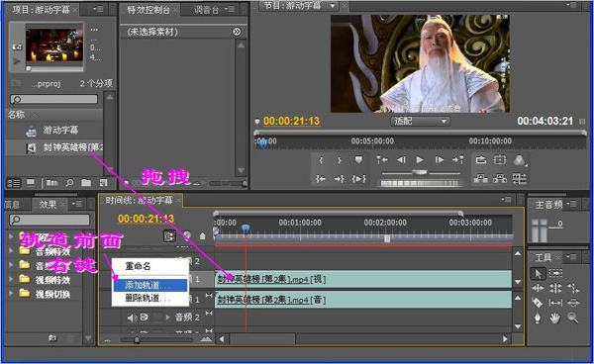Open the 工具 panel flyout menu
Screen dimensions: 594x364
(572, 257)
